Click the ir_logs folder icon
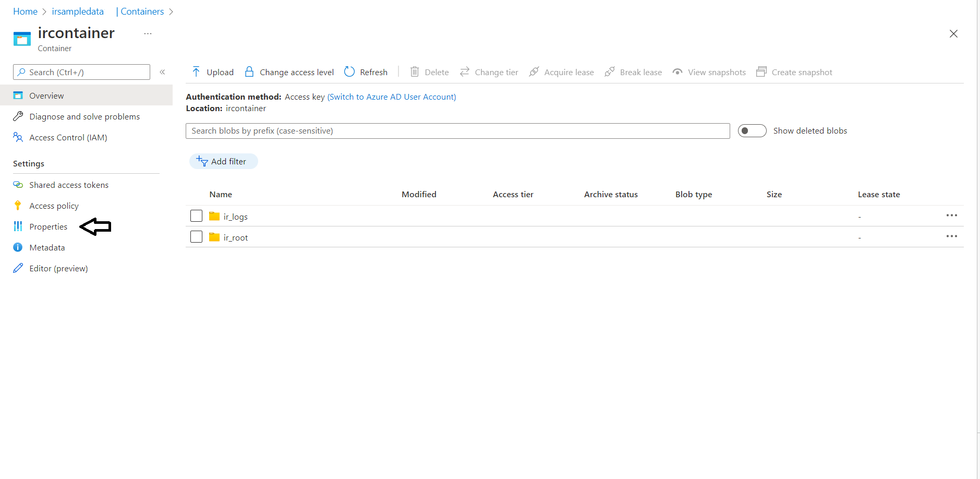 214,216
